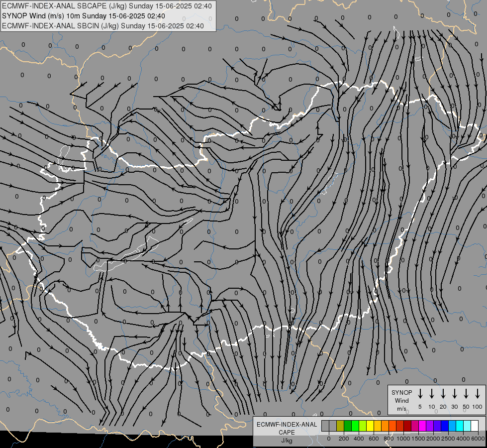Select the SYNOP Wind 10m title line
The image size is (487, 448).
click(83, 16)
